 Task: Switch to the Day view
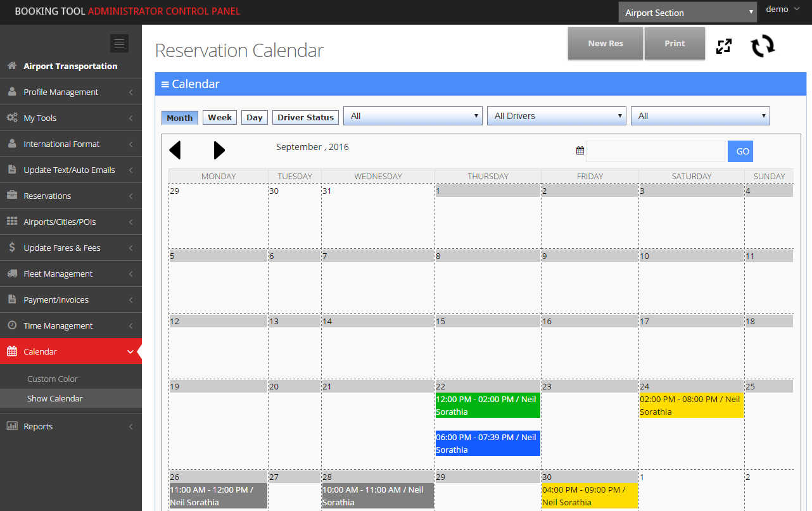coord(254,117)
